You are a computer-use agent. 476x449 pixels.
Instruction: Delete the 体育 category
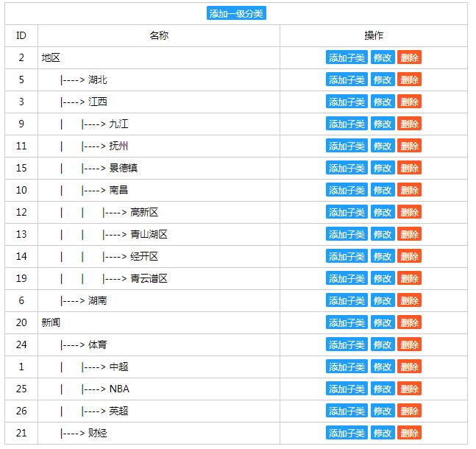pos(409,344)
